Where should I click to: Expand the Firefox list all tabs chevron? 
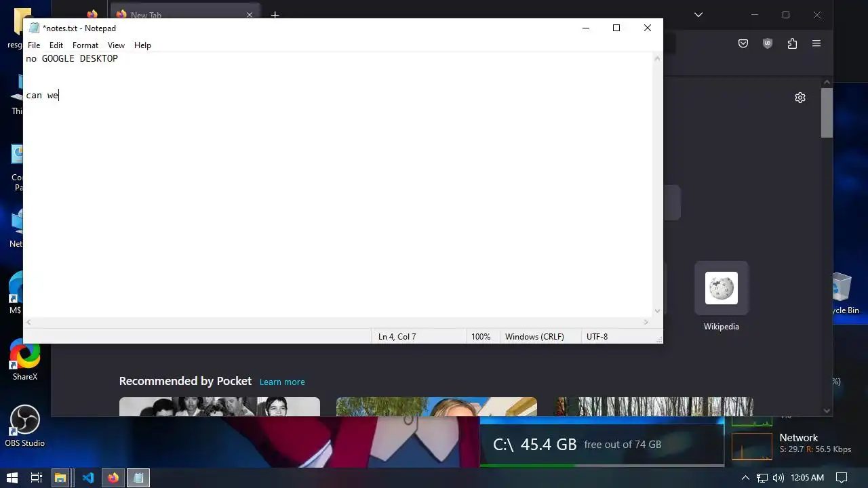pyautogui.click(x=698, y=14)
